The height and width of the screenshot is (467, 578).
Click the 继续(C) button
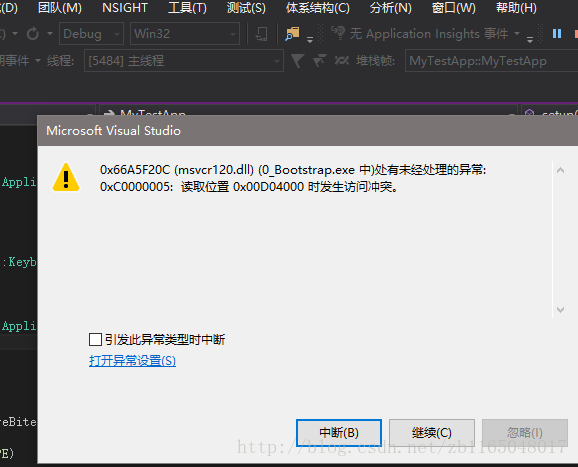[x=432, y=432]
